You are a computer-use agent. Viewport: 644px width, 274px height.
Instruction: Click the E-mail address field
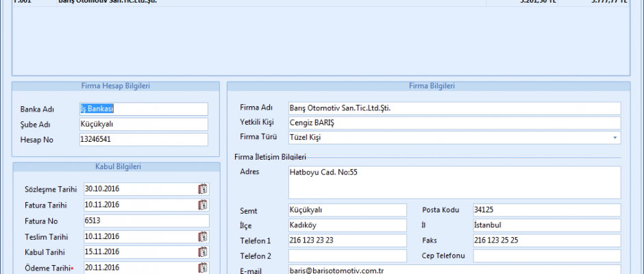pyautogui.click(x=454, y=270)
